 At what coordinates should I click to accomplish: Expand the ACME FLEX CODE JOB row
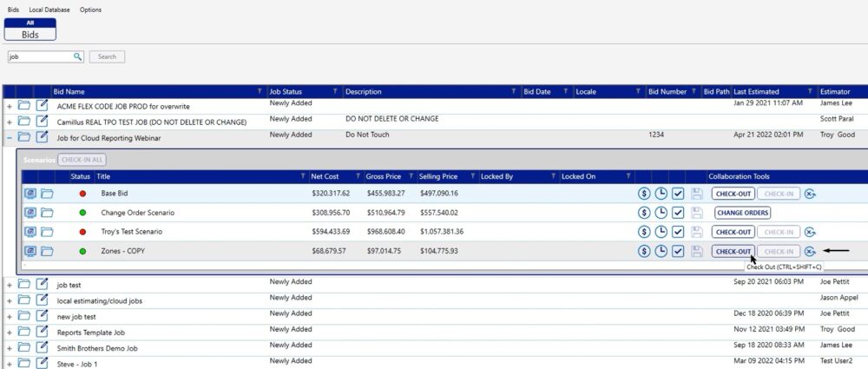tap(9, 106)
